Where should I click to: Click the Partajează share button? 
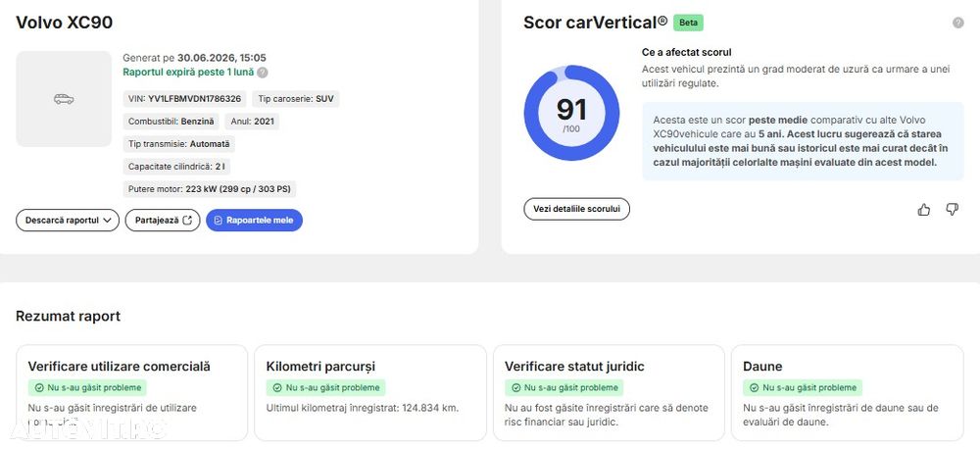click(x=163, y=221)
